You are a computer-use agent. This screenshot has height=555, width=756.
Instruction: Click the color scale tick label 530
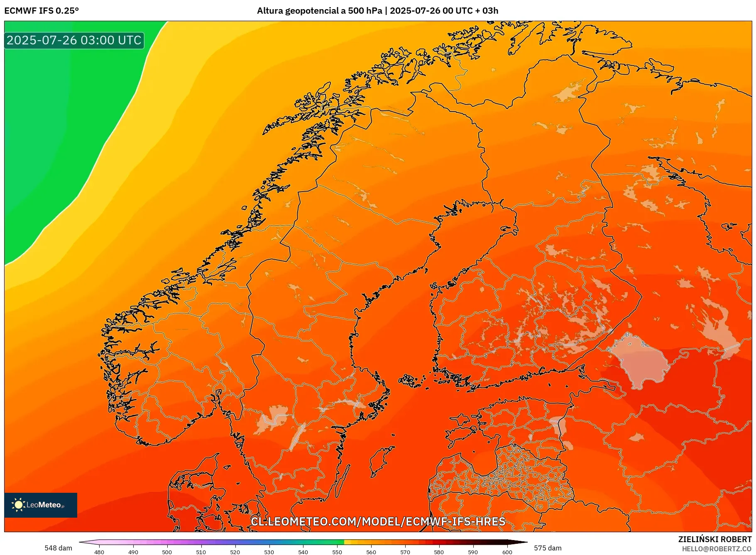click(269, 552)
